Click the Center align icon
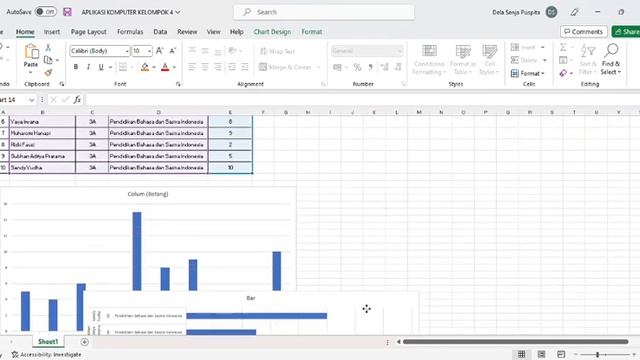The image size is (640, 360). click(205, 67)
